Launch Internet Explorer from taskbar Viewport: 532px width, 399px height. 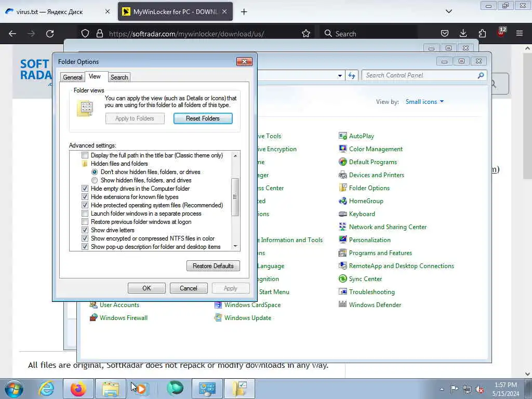click(x=46, y=389)
